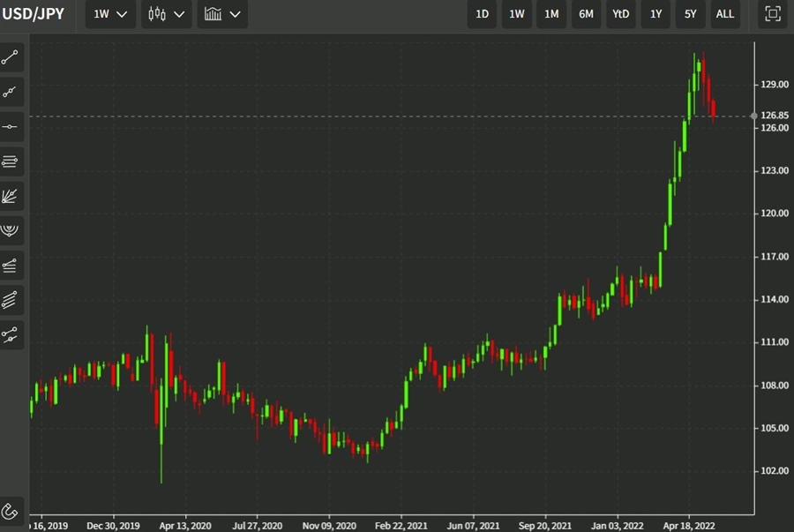794x532 pixels.
Task: Set range to 1D
Action: click(x=482, y=14)
